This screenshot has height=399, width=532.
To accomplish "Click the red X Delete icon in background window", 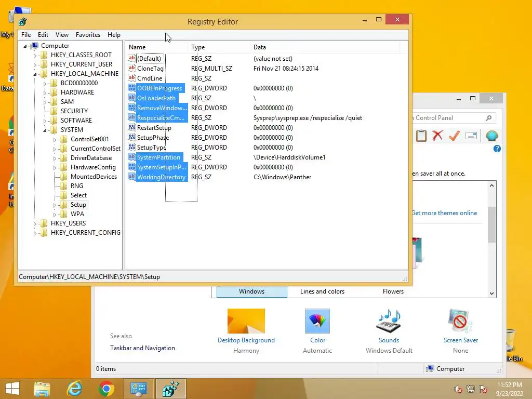I will [437, 136].
